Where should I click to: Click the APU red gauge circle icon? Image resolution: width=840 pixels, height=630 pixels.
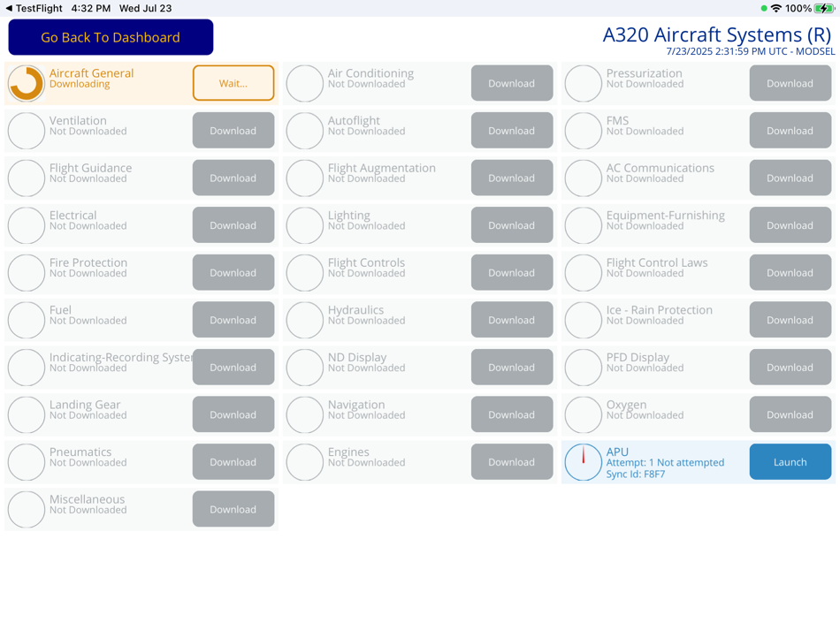[x=584, y=462]
